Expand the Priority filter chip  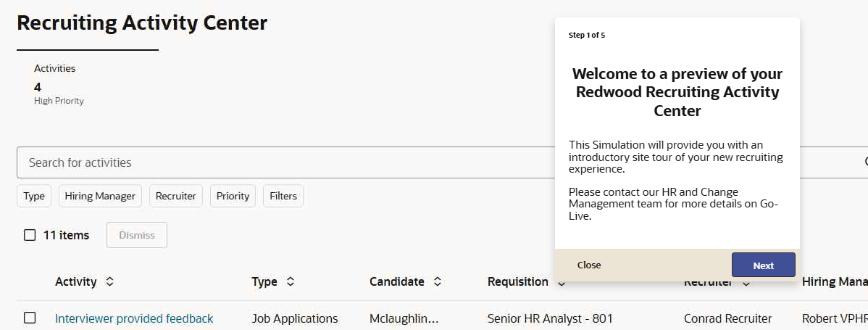pyautogui.click(x=233, y=196)
